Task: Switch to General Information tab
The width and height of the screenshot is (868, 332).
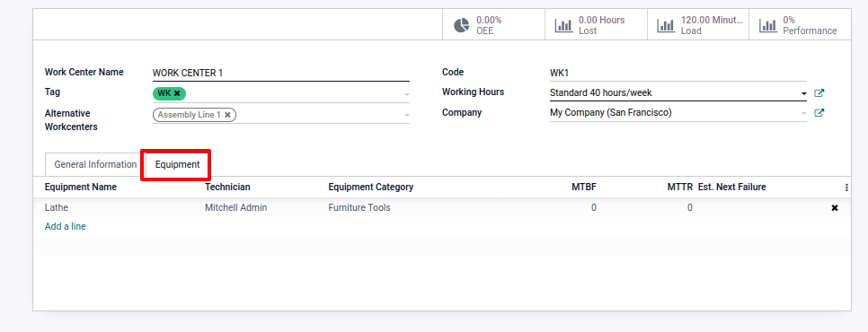Action: (x=95, y=164)
